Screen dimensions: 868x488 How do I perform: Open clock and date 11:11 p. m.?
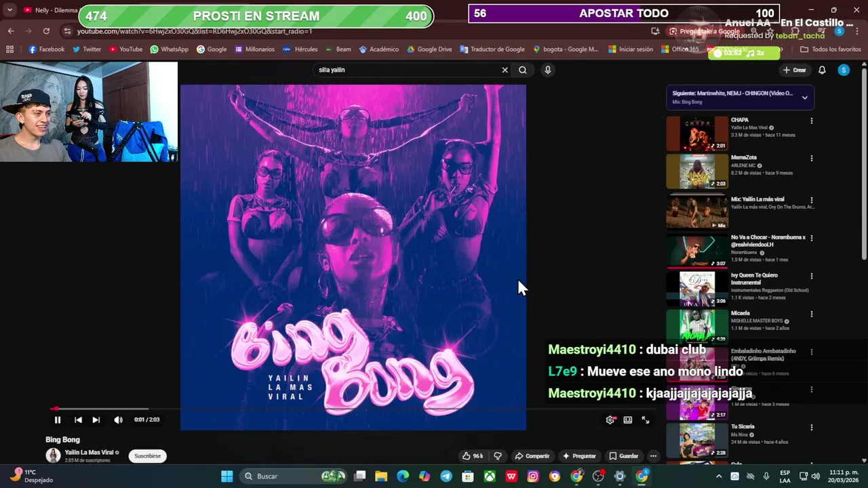click(x=841, y=476)
